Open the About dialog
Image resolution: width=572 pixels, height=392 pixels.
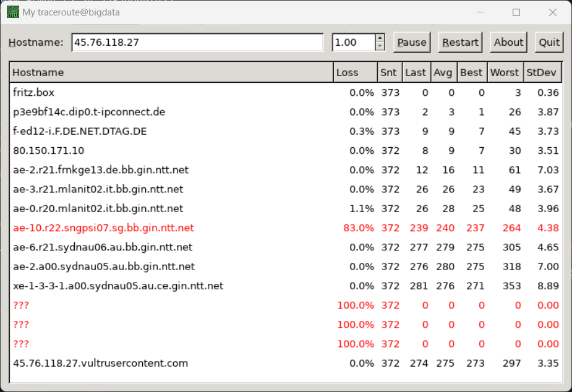(x=508, y=42)
